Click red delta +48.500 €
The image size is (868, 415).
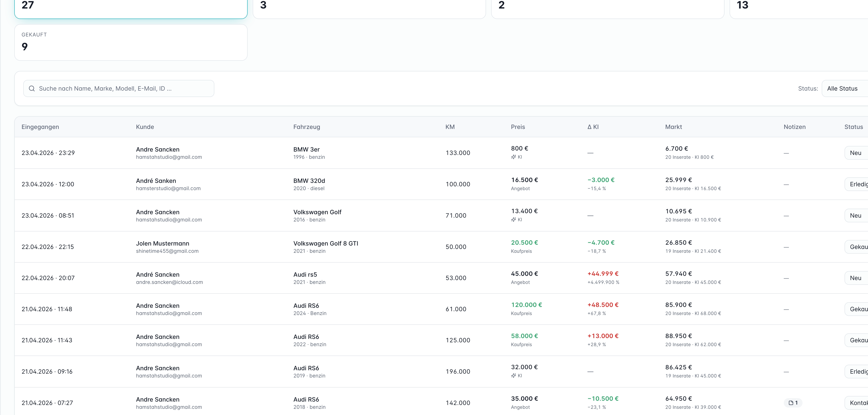point(603,305)
